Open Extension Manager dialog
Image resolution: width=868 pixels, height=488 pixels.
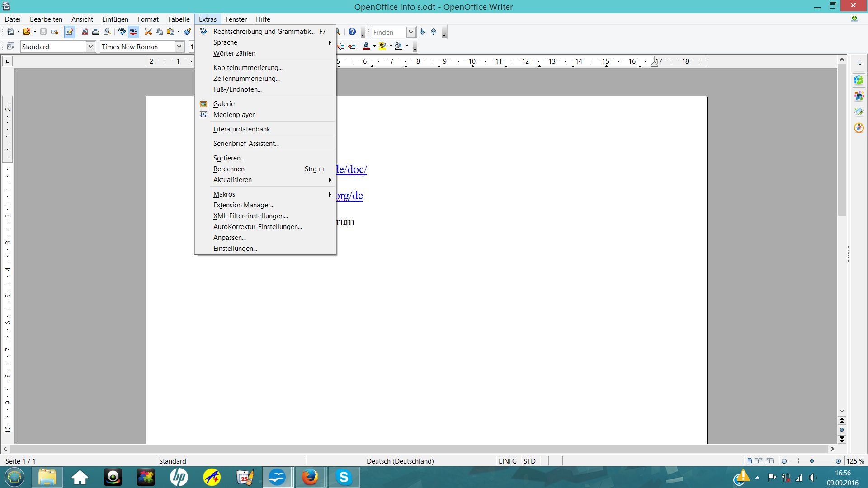[243, 205]
